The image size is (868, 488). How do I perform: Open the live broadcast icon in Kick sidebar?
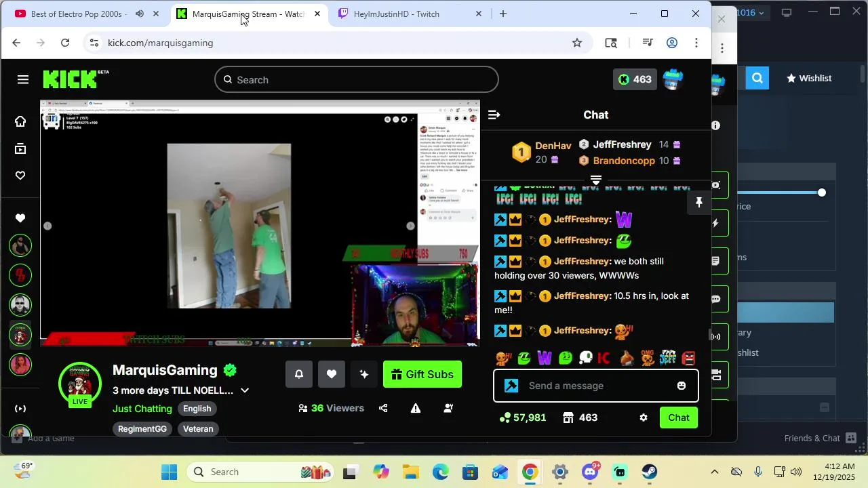[20, 409]
